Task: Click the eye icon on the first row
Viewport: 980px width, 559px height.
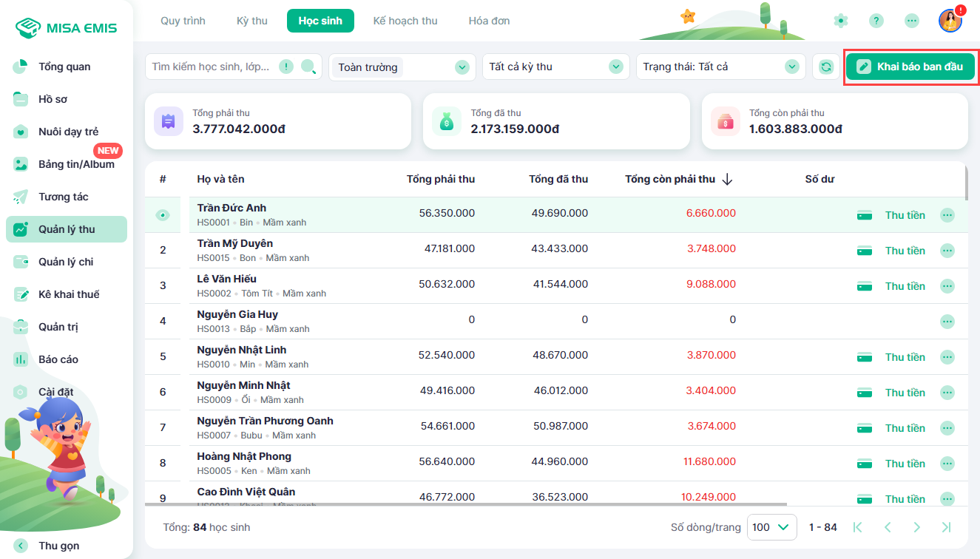Action: pyautogui.click(x=163, y=215)
